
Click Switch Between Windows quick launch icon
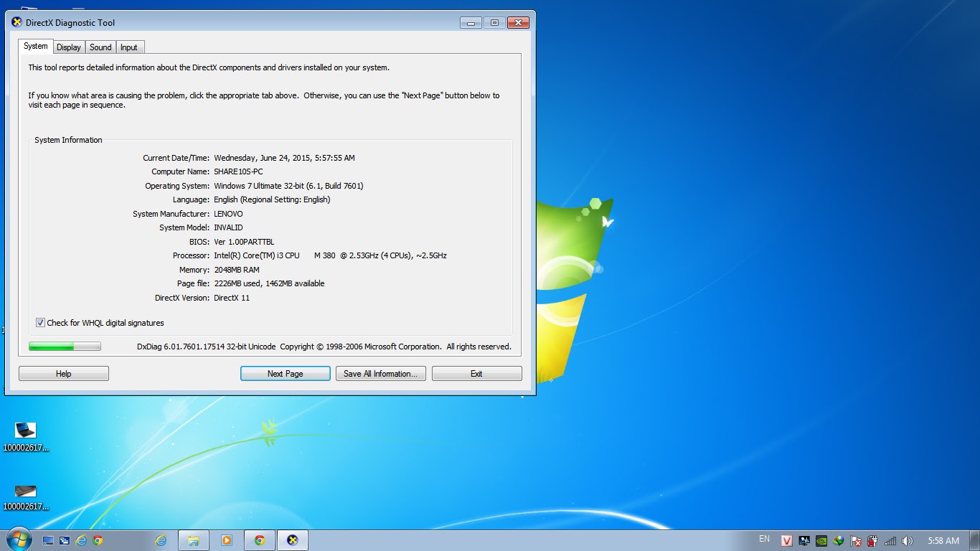[x=65, y=540]
